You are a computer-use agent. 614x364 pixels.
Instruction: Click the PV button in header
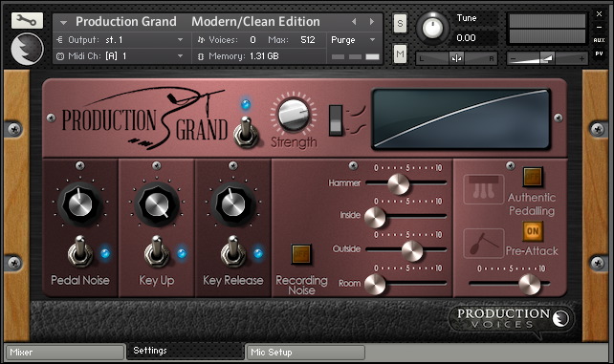[599, 54]
